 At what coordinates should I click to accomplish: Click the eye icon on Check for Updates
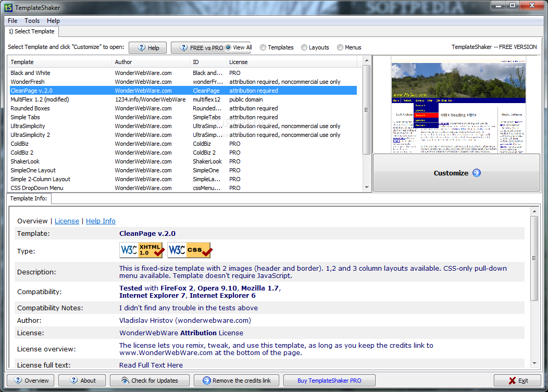(x=125, y=381)
